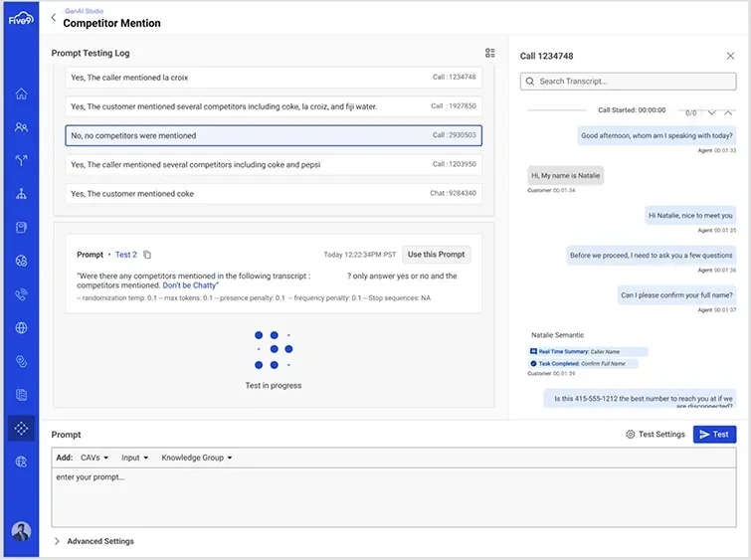This screenshot has width=751, height=560.
Task: Open the Home icon in sidebar
Action: click(21, 94)
